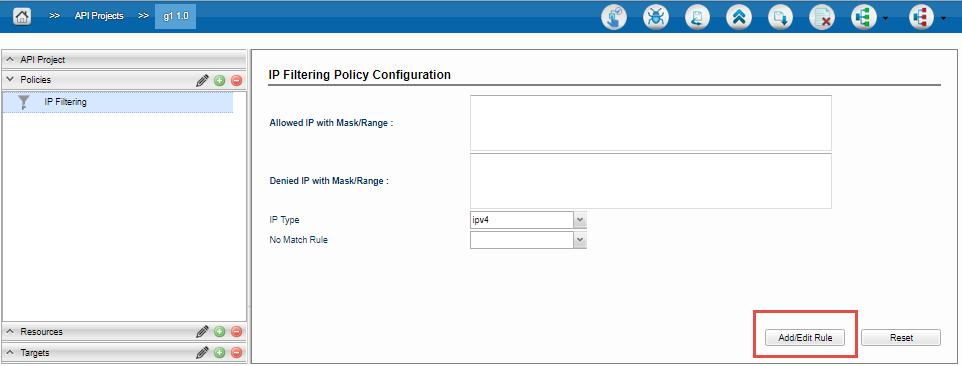The height and width of the screenshot is (366, 962).
Task: Remove a resource with red minus
Action: (236, 332)
